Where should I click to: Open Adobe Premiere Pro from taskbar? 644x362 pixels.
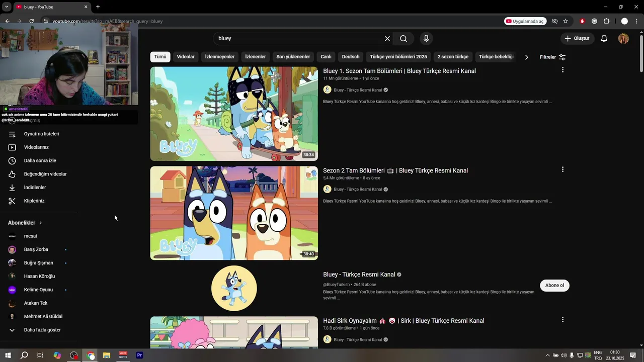[139, 355]
